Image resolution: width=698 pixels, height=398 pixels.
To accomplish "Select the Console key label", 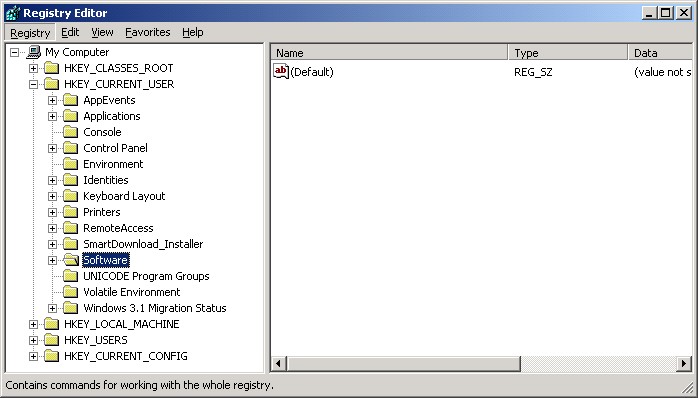I will (x=102, y=132).
